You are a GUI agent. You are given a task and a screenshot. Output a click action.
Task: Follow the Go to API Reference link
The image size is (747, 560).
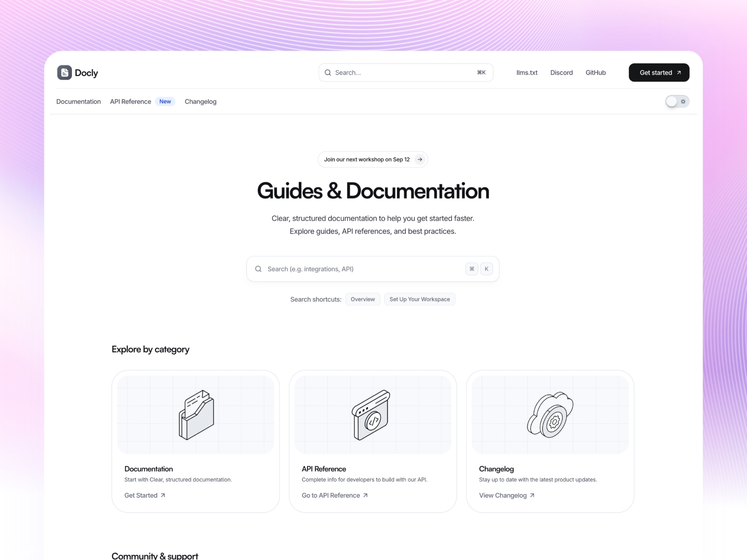tap(331, 495)
